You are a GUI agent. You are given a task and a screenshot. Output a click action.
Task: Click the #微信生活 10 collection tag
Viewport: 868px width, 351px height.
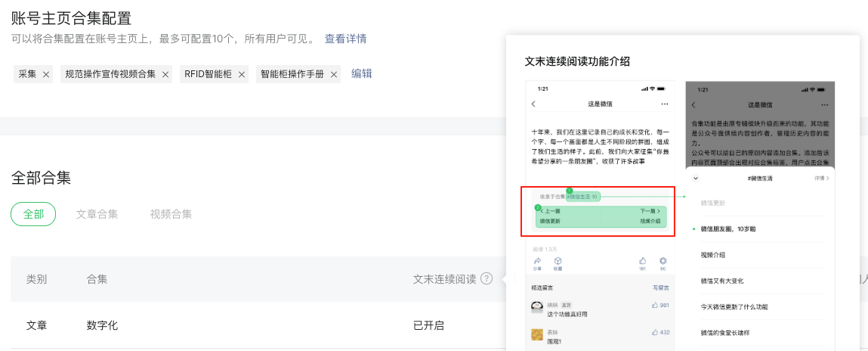pyautogui.click(x=583, y=196)
